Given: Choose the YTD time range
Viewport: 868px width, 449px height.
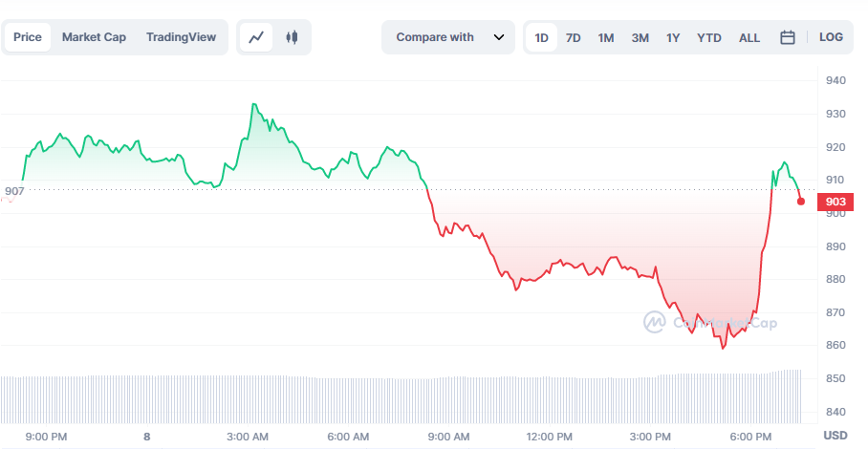Looking at the screenshot, I should (x=709, y=37).
